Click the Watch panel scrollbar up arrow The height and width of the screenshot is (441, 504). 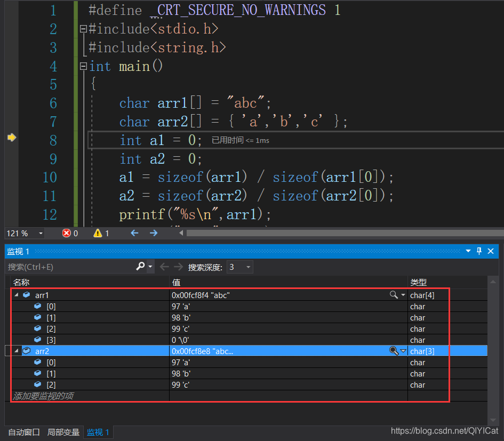pos(493,282)
